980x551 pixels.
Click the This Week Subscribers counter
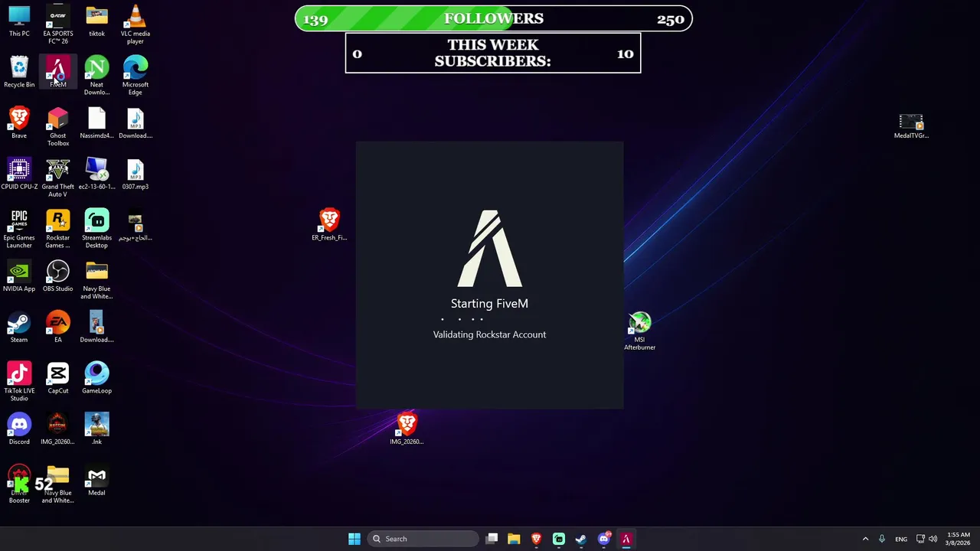tap(493, 53)
